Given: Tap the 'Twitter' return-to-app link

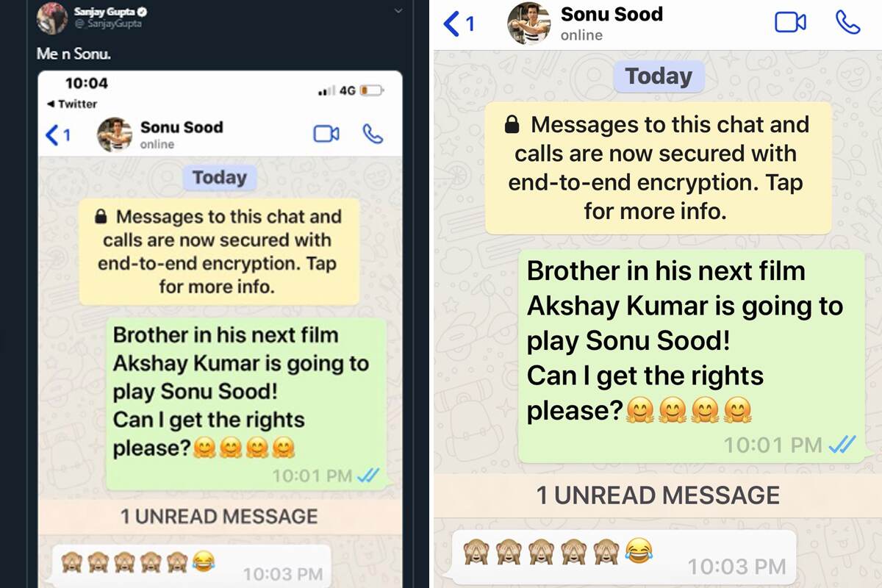Looking at the screenshot, I should pos(71,104).
